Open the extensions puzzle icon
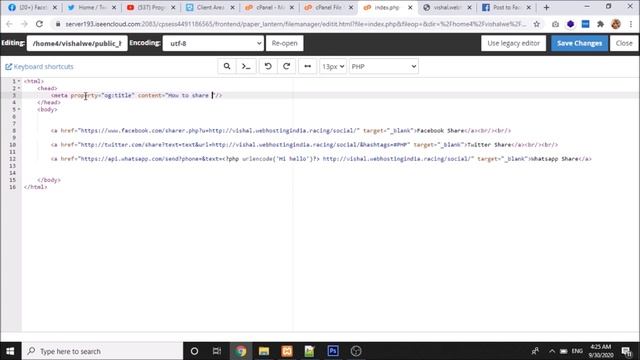 coord(600,24)
